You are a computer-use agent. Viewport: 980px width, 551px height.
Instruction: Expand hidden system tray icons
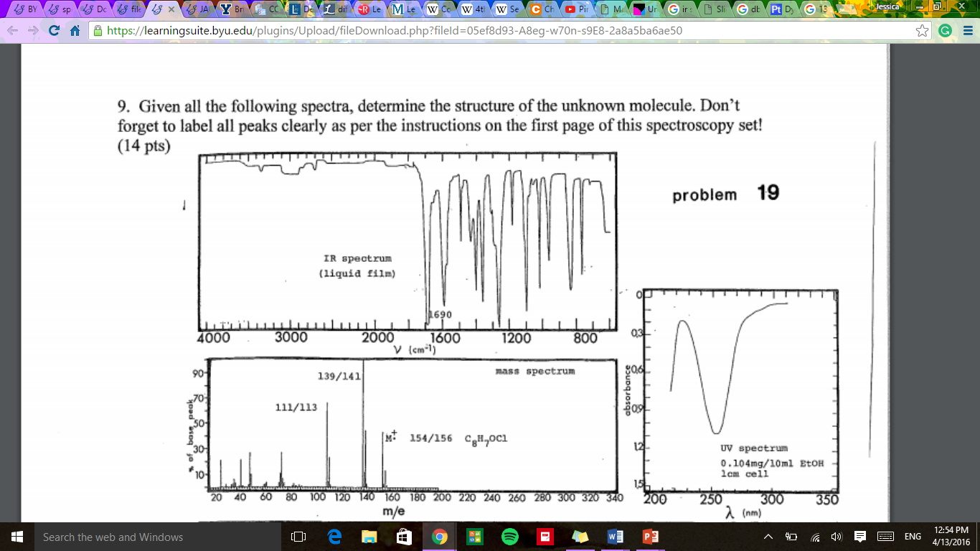(x=767, y=536)
